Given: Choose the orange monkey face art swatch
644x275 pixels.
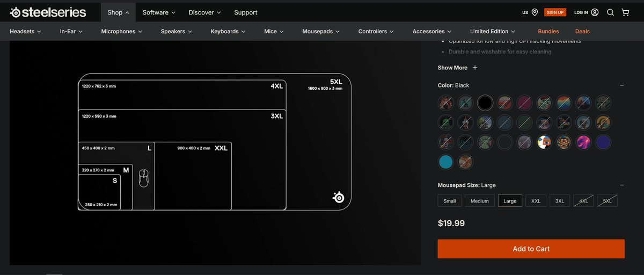Looking at the screenshot, I should pyautogui.click(x=564, y=142).
